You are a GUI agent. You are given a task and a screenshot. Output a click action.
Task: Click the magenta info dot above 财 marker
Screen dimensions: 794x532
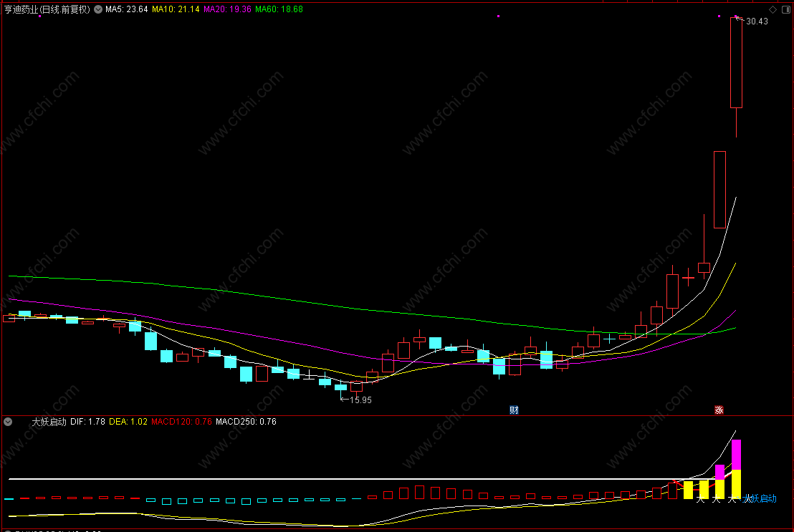[498, 16]
